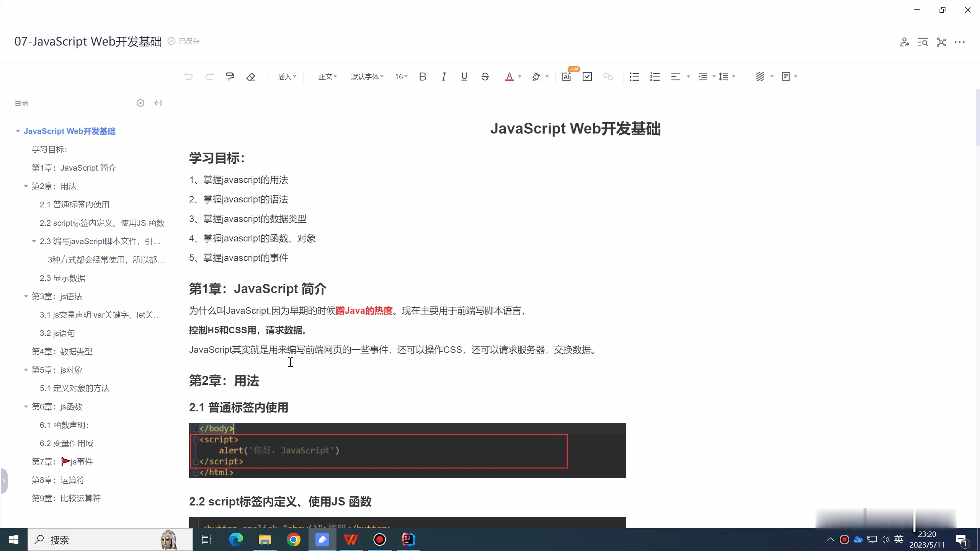Screen dimensions: 980x551
Task: Toggle bold formatting
Action: click(422, 77)
